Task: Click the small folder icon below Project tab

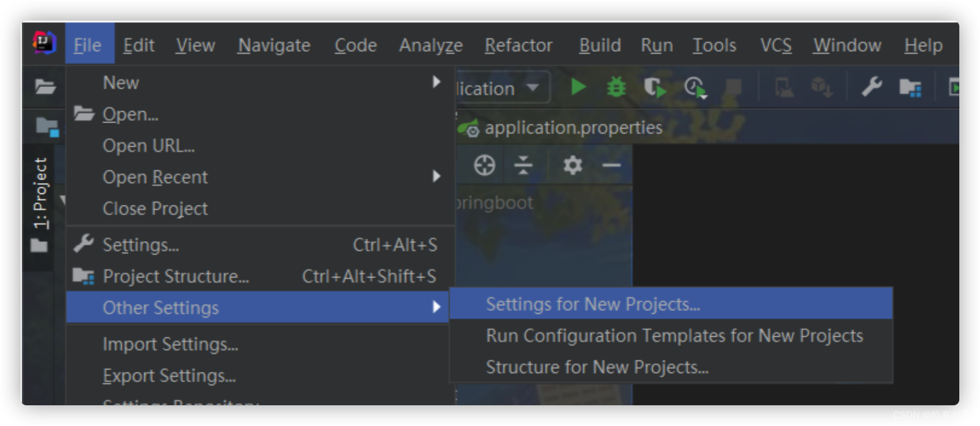Action: (39, 246)
